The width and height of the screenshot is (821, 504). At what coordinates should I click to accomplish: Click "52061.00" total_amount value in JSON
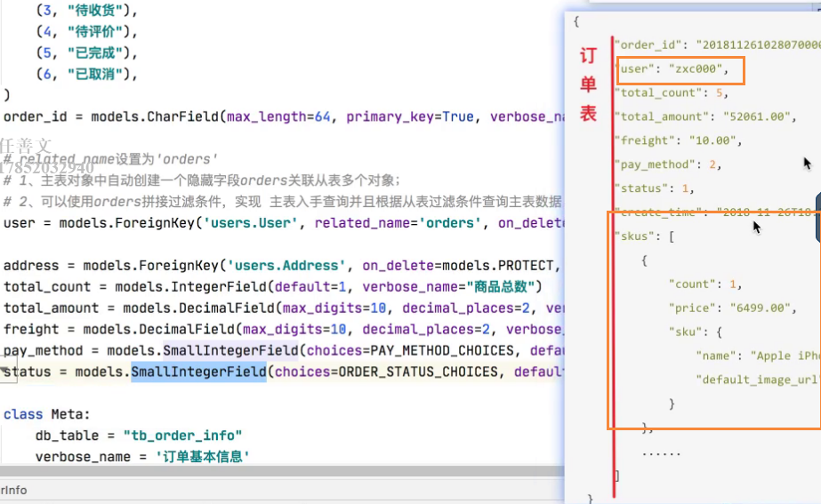757,116
